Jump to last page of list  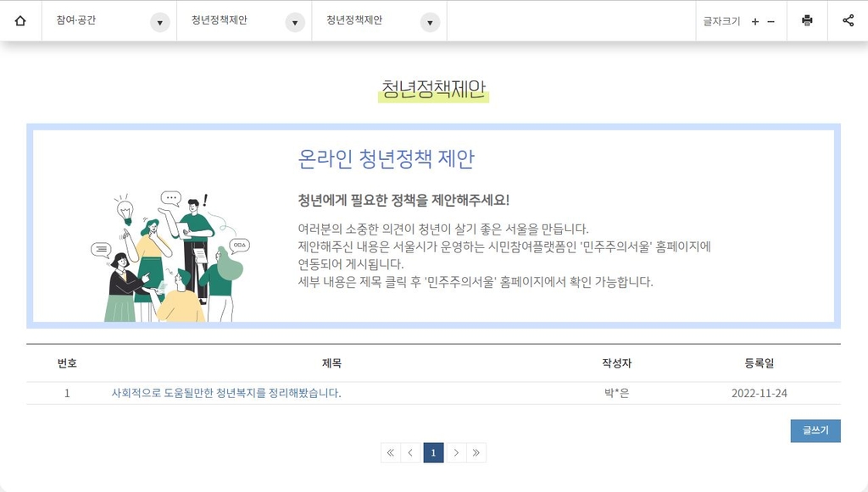[476, 453]
